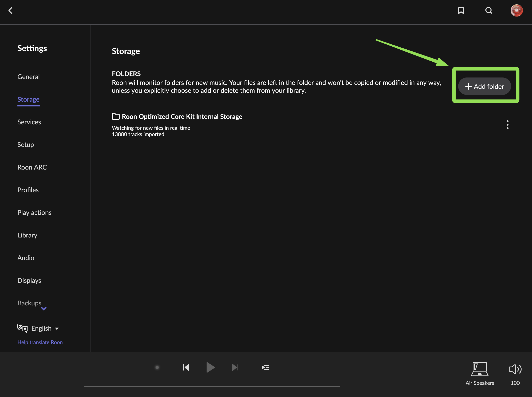Open the three-dot menu for Internal Storage

point(507,125)
